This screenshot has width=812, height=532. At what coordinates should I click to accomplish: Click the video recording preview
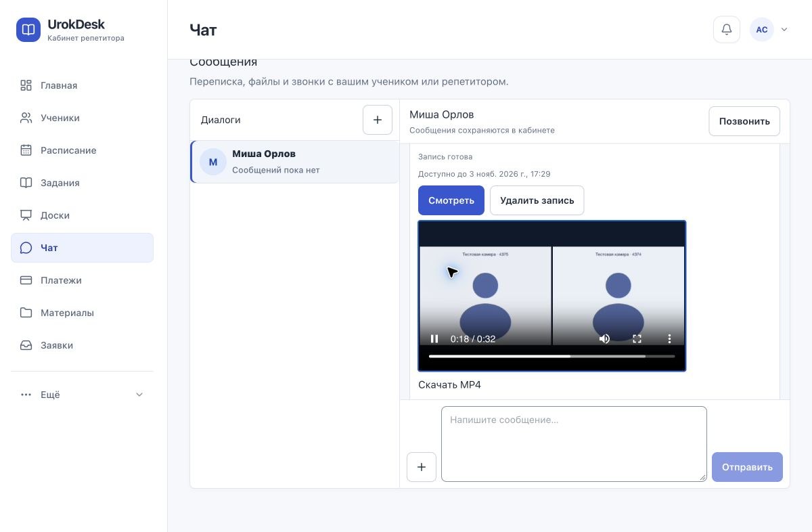pos(552,296)
